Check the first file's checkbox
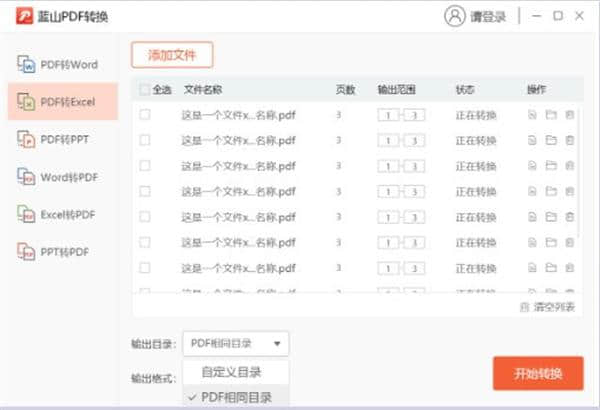 (x=145, y=115)
